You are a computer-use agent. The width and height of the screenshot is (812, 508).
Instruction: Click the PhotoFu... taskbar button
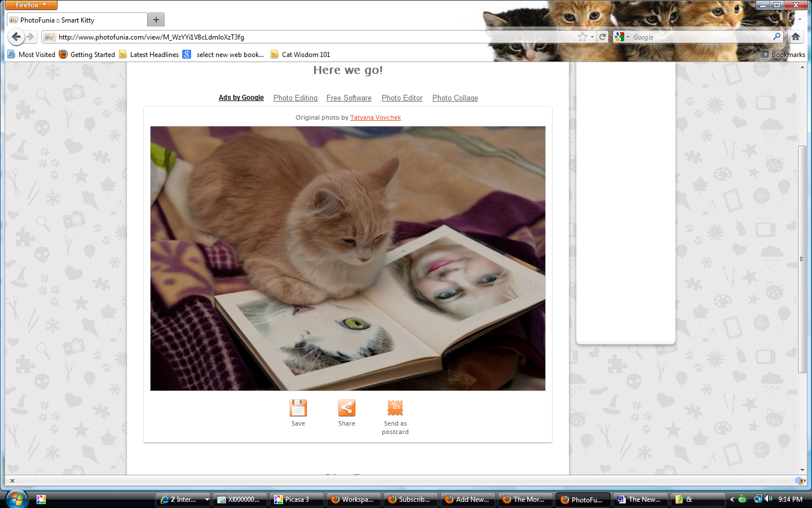coord(583,500)
